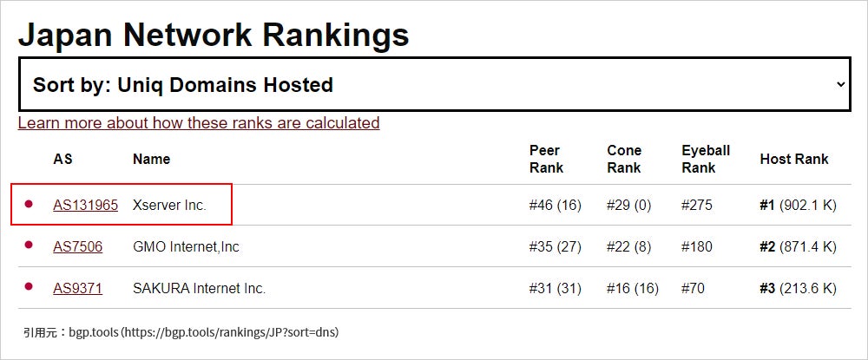868x360 pixels.
Task: Select the GMO Internet,Inc name cell
Action: tap(186, 247)
